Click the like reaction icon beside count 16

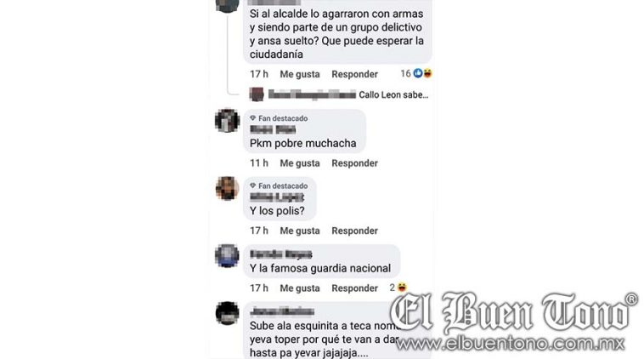pos(418,74)
